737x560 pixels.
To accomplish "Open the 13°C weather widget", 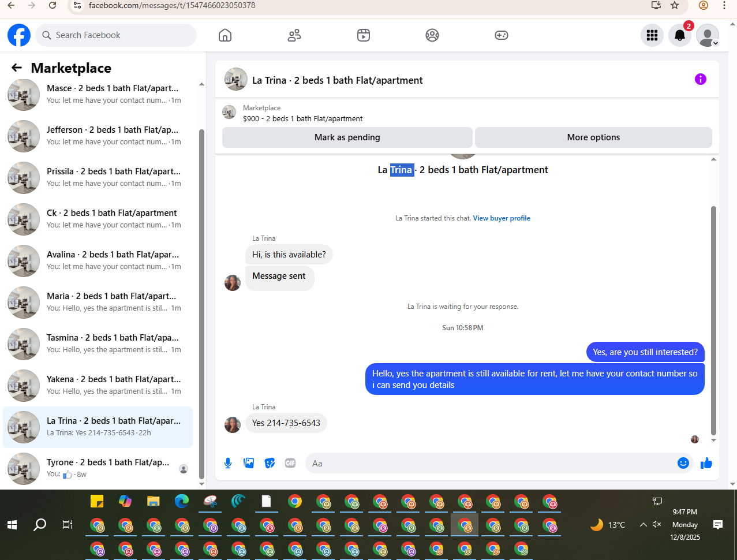I will click(608, 525).
